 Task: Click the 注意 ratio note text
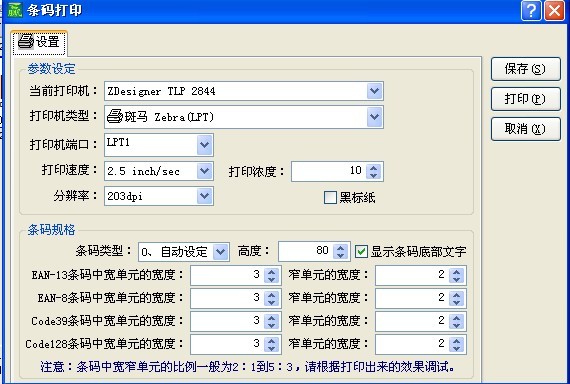point(248,367)
